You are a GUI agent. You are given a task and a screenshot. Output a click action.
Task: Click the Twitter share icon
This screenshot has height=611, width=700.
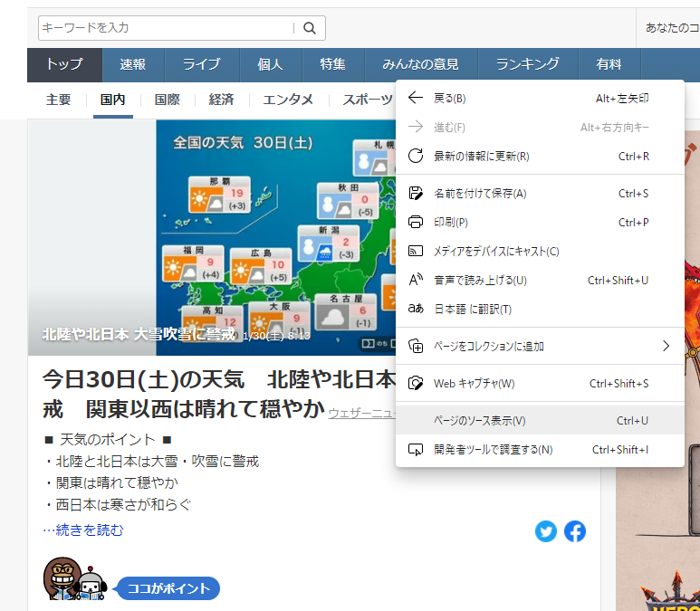[x=546, y=531]
